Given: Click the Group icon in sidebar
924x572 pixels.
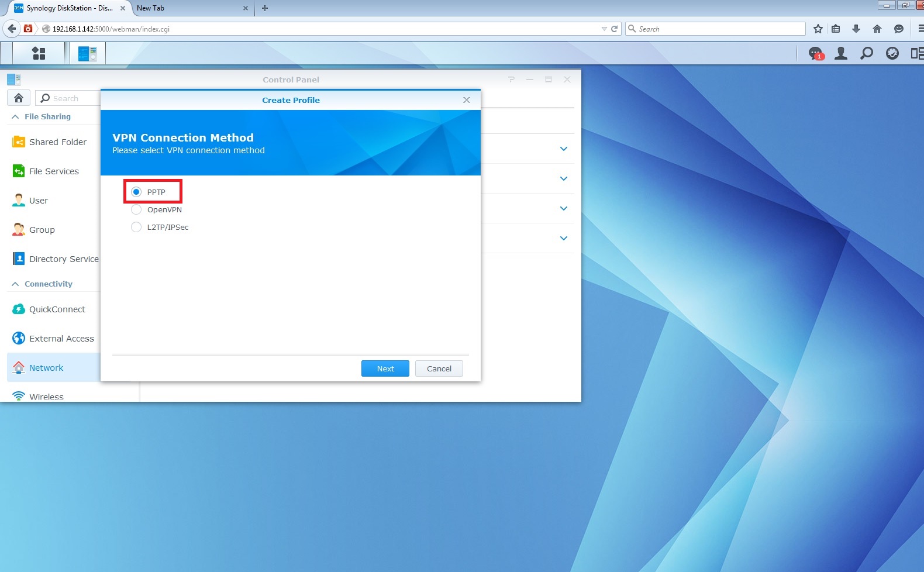Looking at the screenshot, I should (19, 229).
